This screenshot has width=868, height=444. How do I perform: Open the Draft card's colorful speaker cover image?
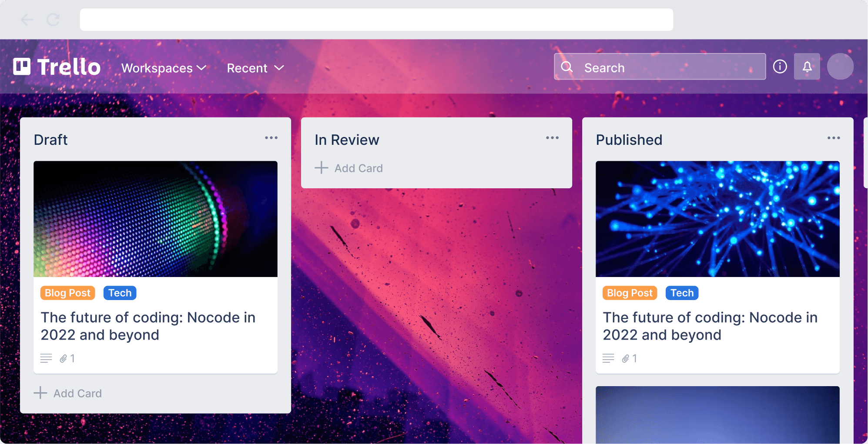155,219
